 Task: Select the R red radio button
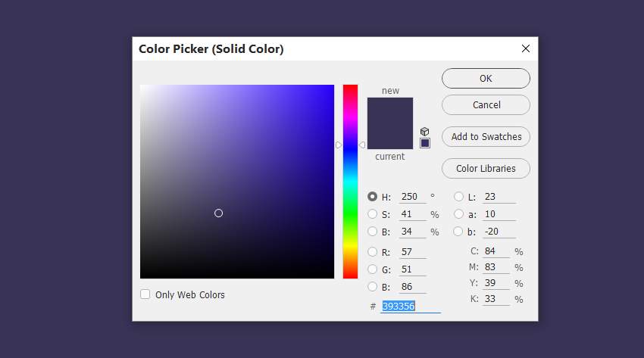click(x=372, y=252)
